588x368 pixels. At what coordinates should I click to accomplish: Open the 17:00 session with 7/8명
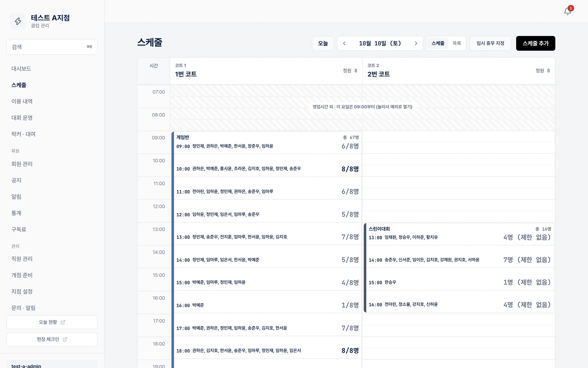point(267,325)
